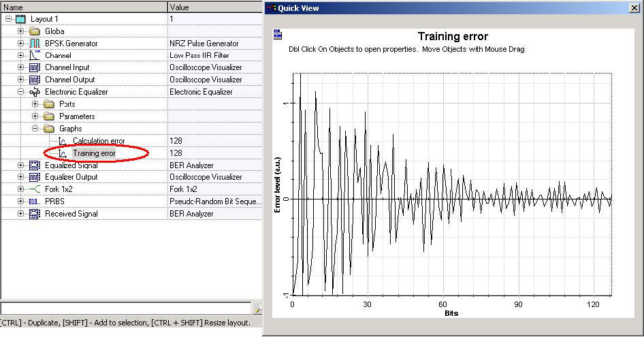Click the Value column header

215,7
